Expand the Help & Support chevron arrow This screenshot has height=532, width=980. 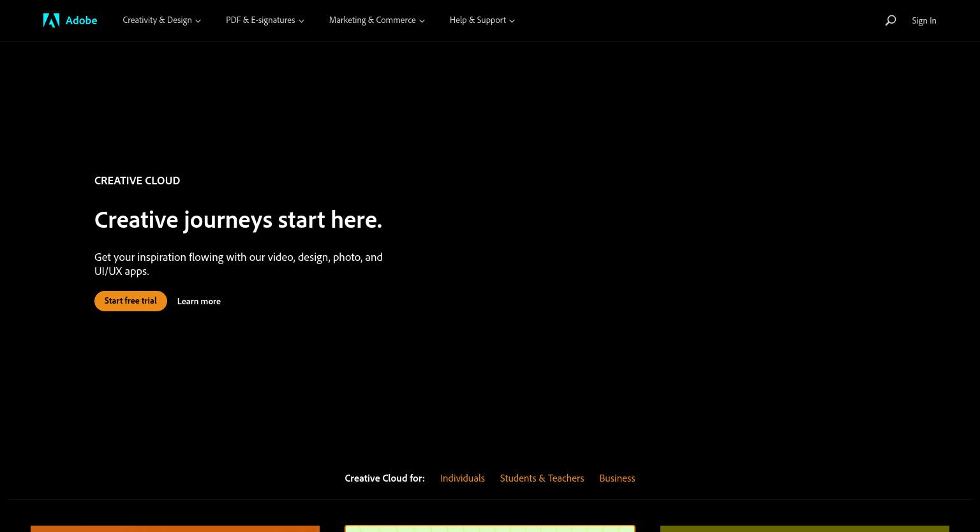point(512,21)
